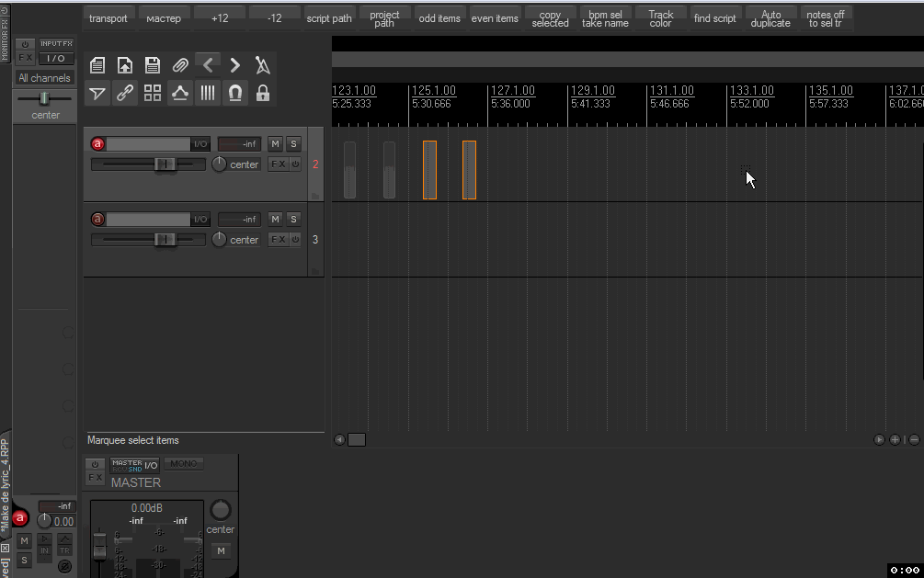
Task: Click Track color button
Action: click(x=660, y=18)
